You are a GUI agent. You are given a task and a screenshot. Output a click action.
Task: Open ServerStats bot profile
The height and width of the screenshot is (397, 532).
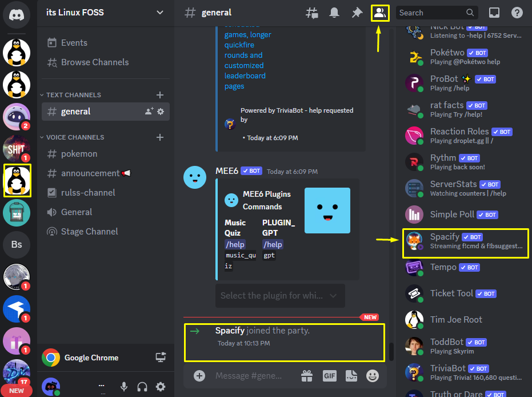tap(464, 188)
